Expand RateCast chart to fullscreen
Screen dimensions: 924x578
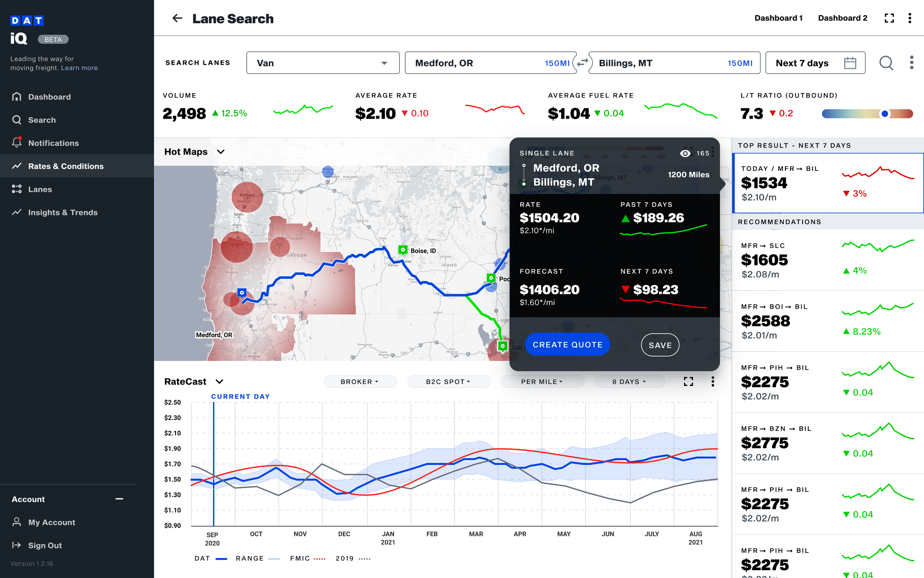[x=688, y=382]
